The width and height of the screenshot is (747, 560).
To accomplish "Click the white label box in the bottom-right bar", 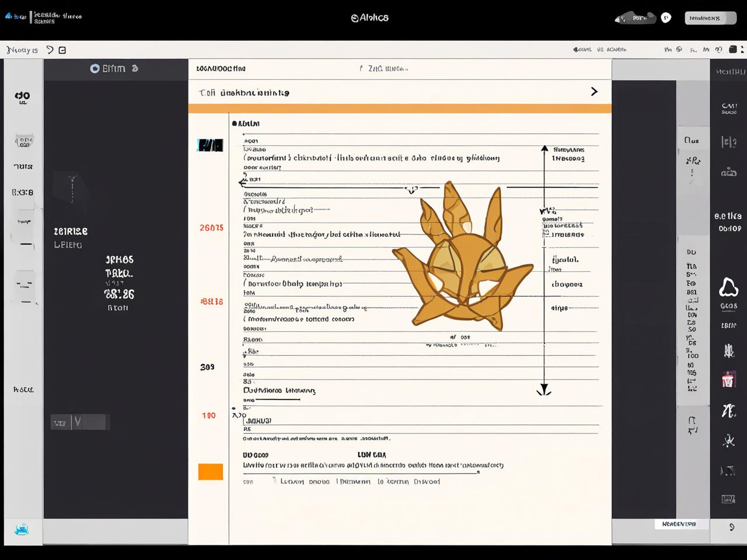I will (x=682, y=524).
